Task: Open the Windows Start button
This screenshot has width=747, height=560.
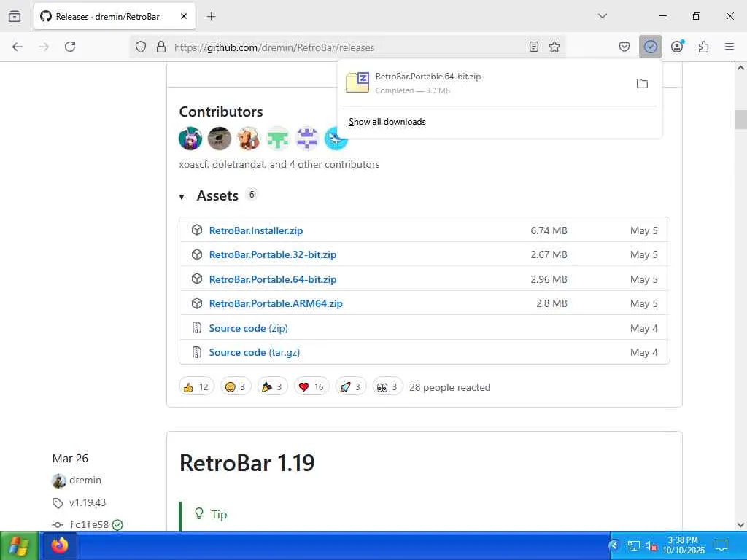Action: point(19,545)
